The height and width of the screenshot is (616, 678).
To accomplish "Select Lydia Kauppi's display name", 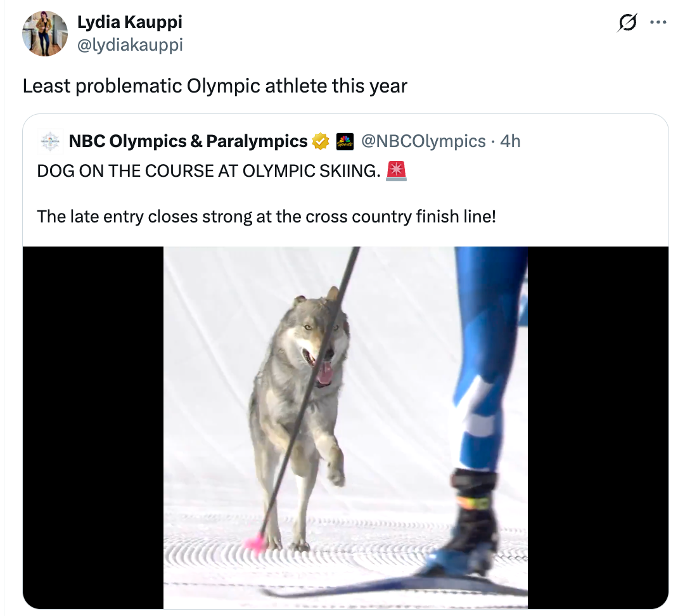I will pos(129,22).
